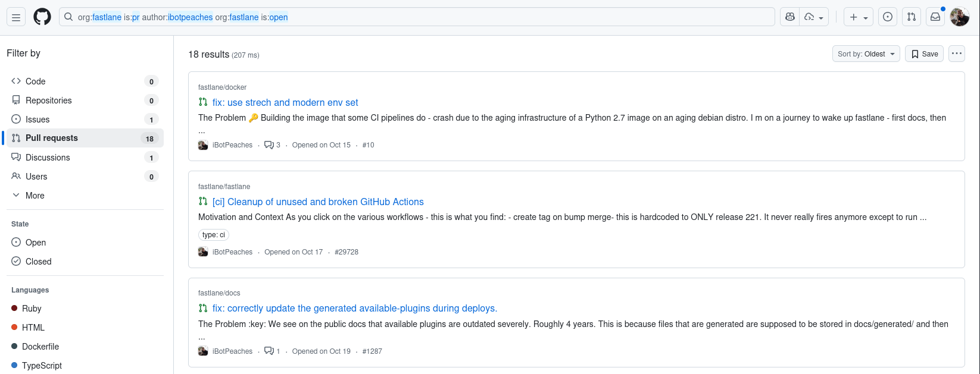Filter results by Open state
Viewport: 980px width, 374px height.
(36, 243)
